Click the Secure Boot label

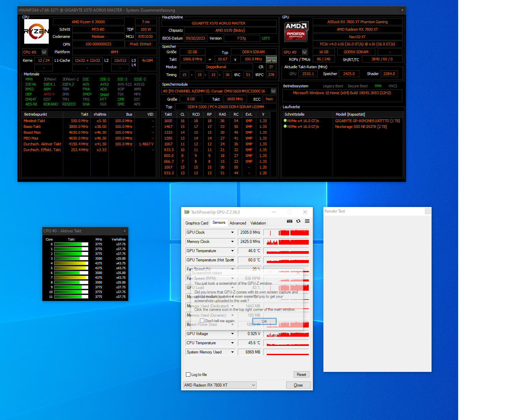click(x=358, y=86)
